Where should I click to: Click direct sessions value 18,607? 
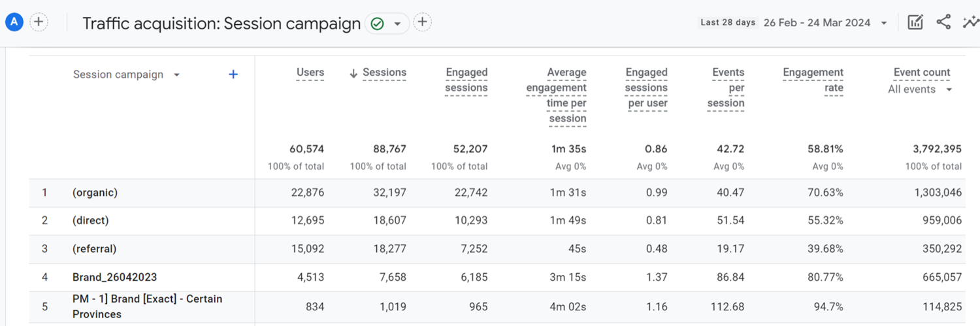pyautogui.click(x=389, y=221)
